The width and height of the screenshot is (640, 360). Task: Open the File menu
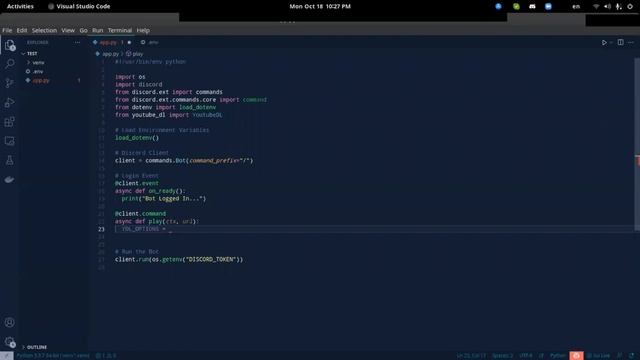pyautogui.click(x=7, y=30)
